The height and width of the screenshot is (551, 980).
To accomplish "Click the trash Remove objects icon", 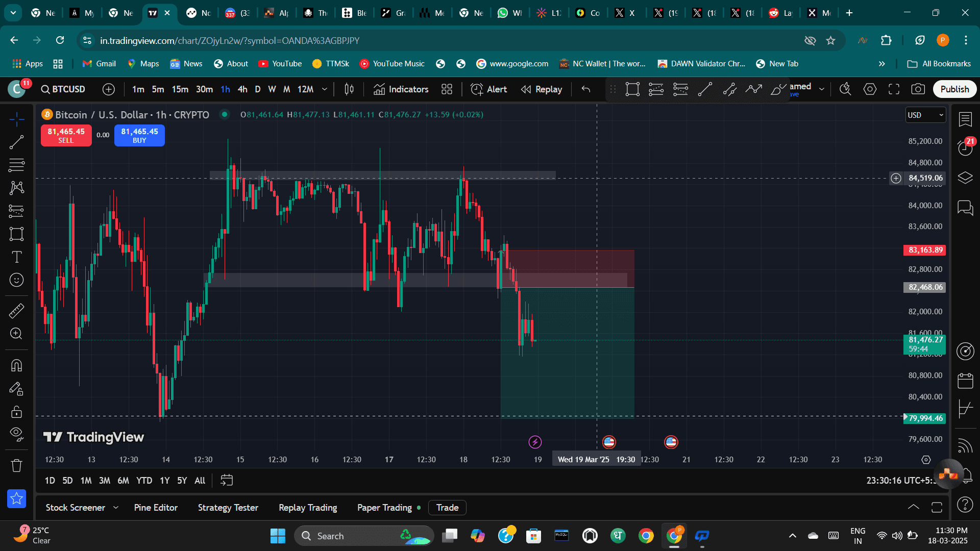I will coord(16,465).
